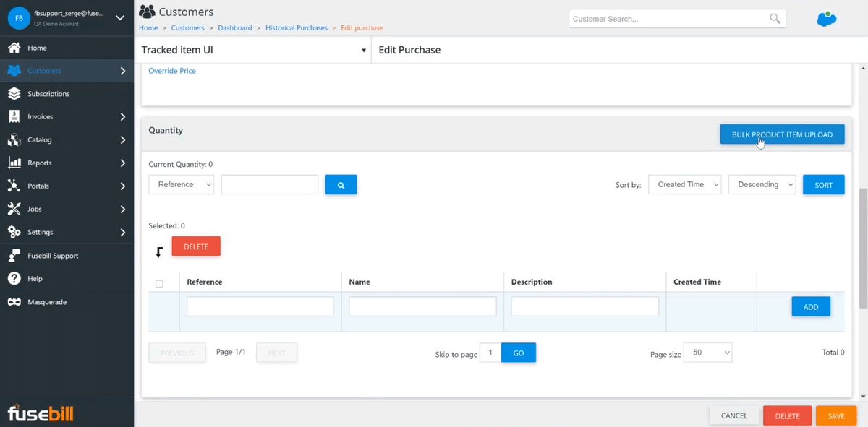Viewport: 868px width, 427px height.
Task: Click the red DELETE button above the table
Action: point(196,246)
